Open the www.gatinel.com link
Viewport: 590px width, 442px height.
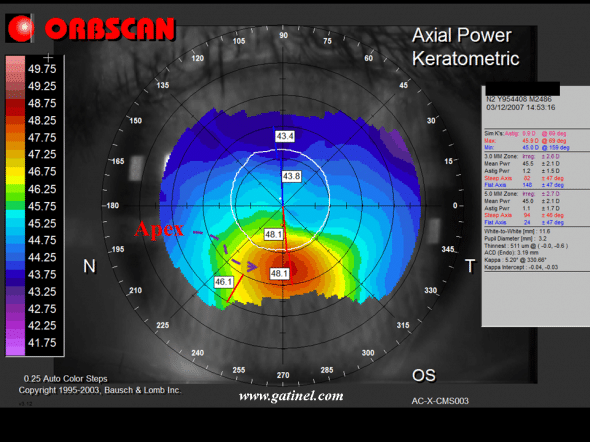point(291,396)
